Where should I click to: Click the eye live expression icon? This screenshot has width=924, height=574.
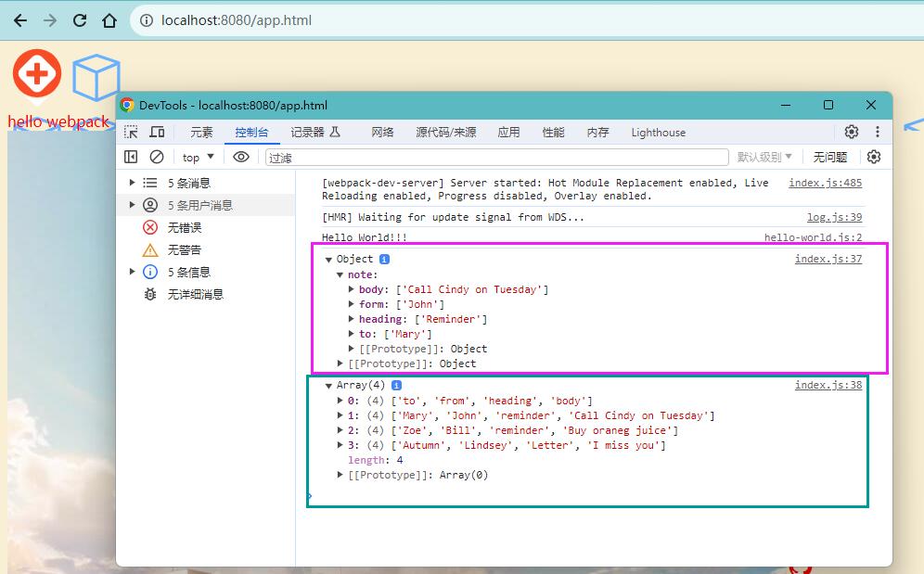tap(241, 157)
